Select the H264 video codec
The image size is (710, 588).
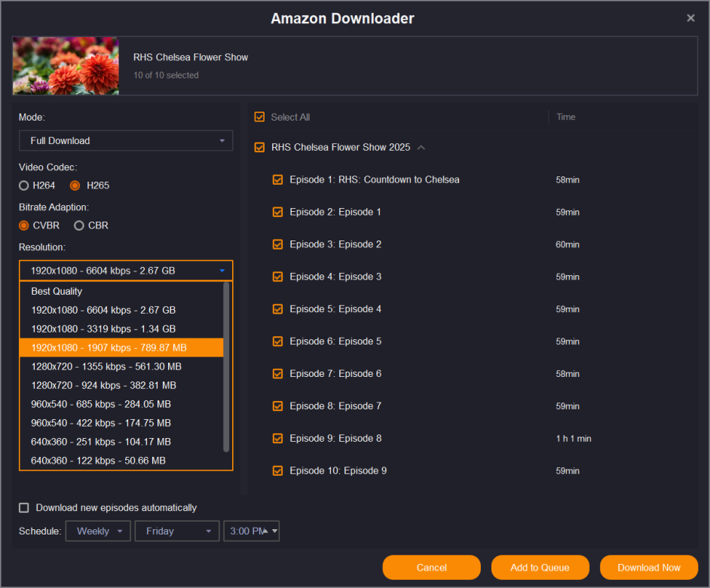(x=24, y=185)
